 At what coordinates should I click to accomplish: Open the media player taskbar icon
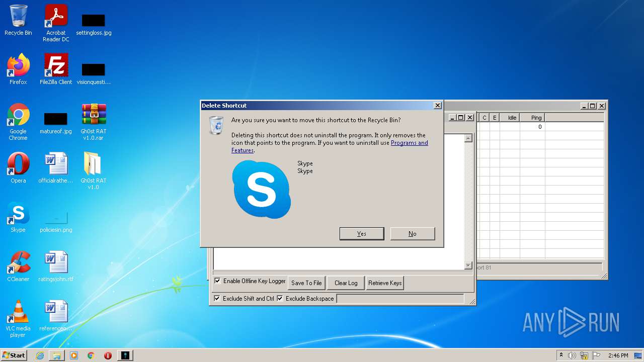(x=74, y=355)
